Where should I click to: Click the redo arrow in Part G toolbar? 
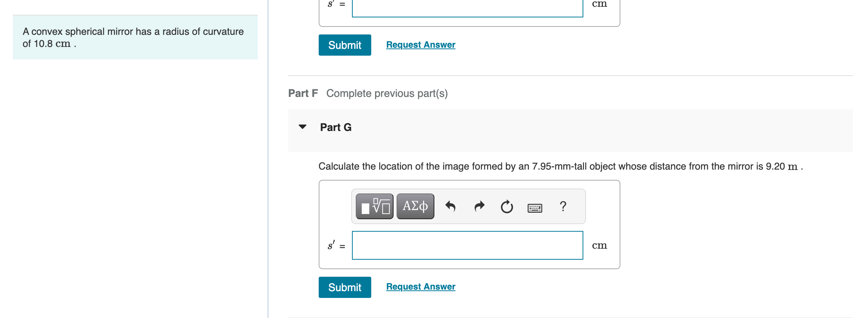[x=479, y=206]
